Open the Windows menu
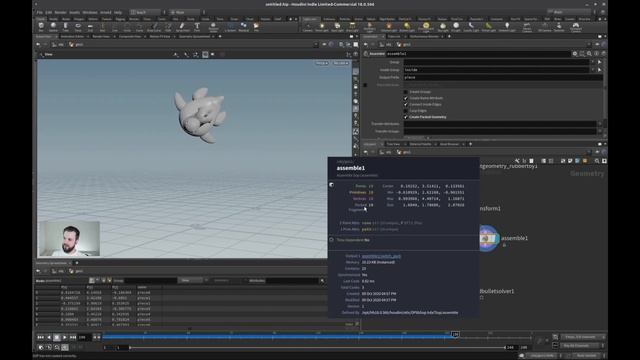Viewport: 640px width, 360px height. pyautogui.click(x=90, y=12)
